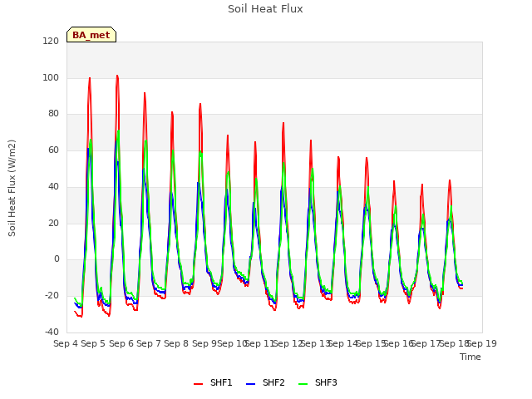Click the 'Sep 19' x-axis tick

coord(482,343)
